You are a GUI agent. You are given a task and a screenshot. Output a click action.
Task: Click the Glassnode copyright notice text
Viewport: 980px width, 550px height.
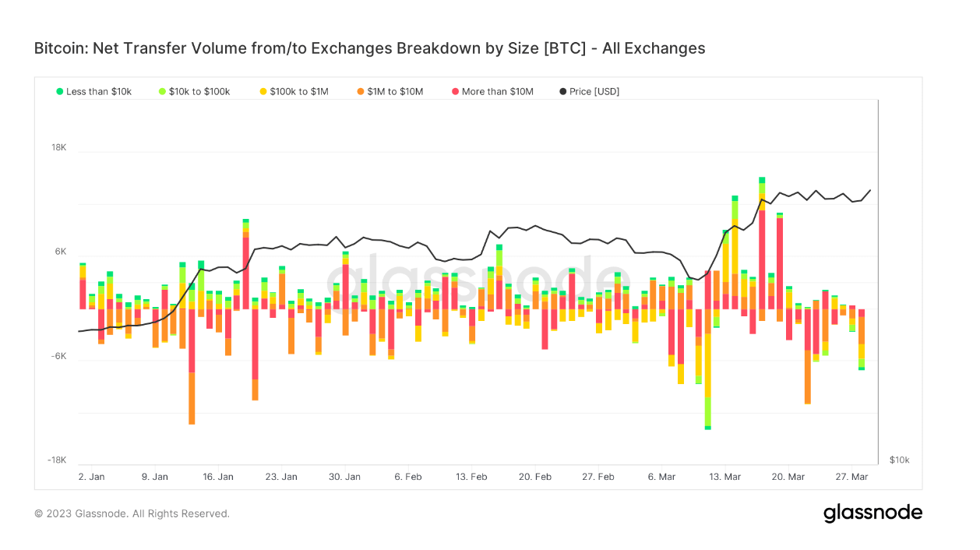pyautogui.click(x=132, y=513)
